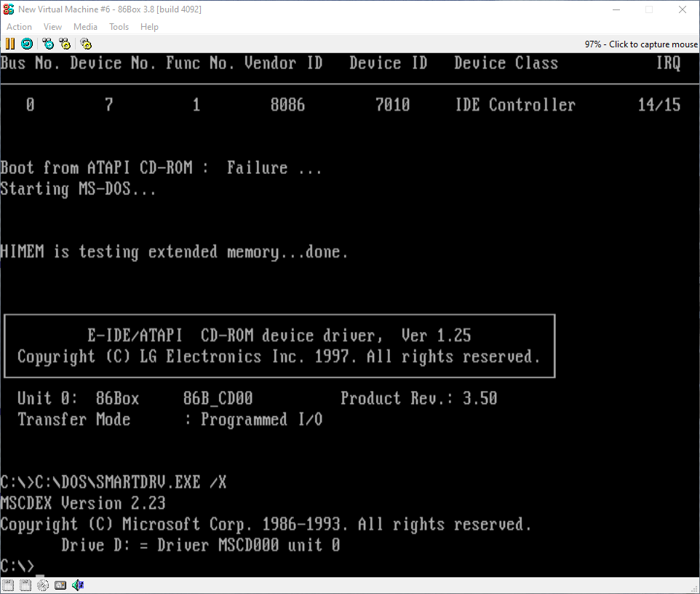The height and width of the screenshot is (594, 700).
Task: Minimize the 86Box window
Action: pos(615,9)
